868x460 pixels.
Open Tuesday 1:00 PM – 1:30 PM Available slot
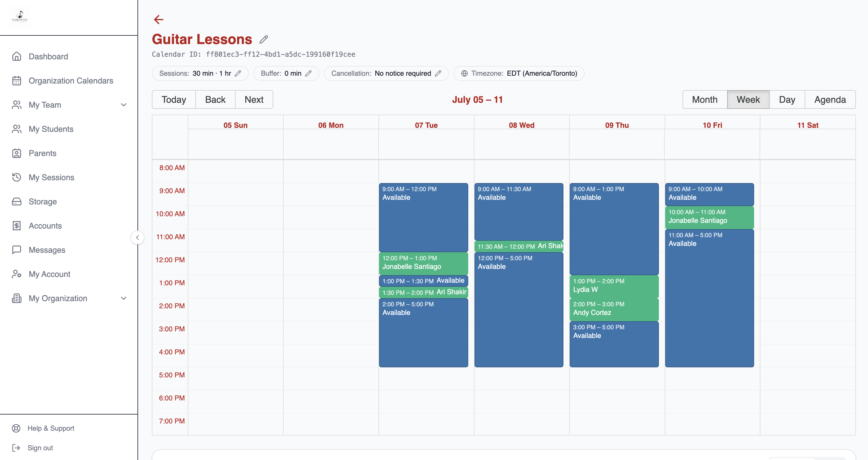(x=423, y=281)
